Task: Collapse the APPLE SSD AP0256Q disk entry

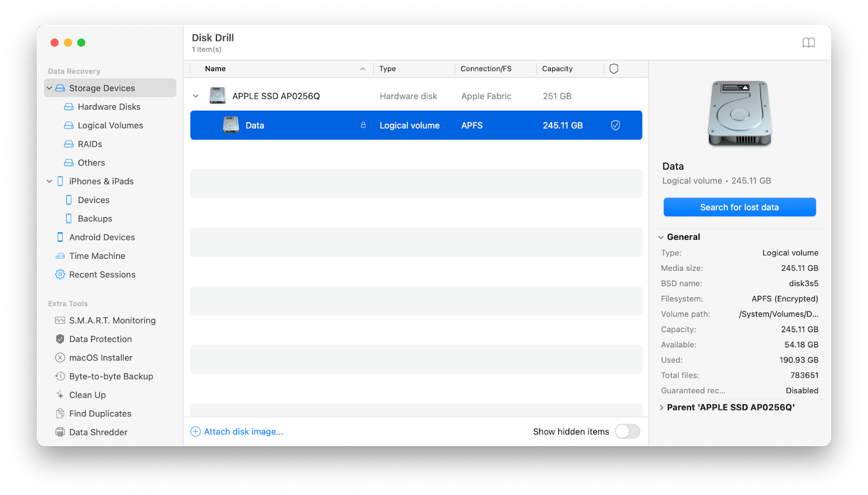Action: (x=196, y=96)
